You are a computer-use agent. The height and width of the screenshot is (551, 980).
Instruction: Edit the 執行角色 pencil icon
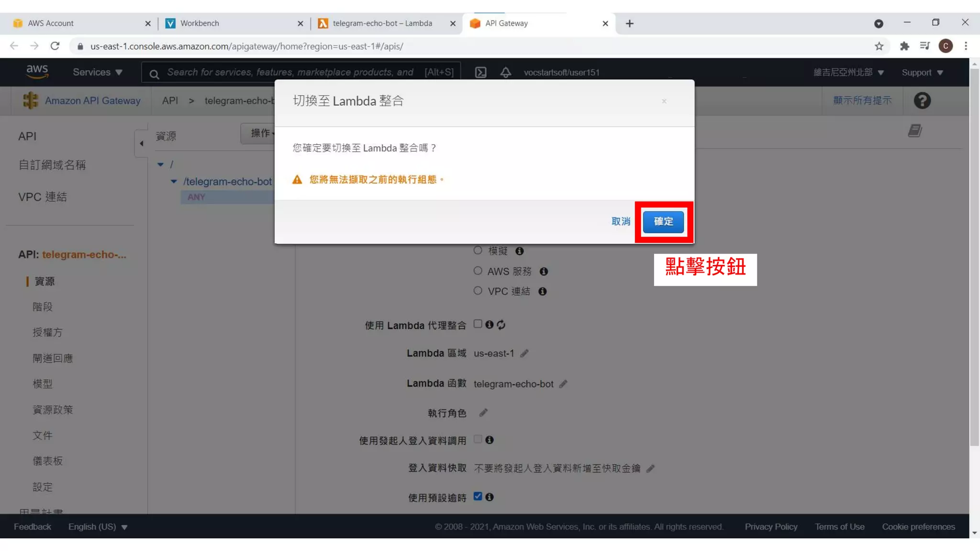coord(483,413)
